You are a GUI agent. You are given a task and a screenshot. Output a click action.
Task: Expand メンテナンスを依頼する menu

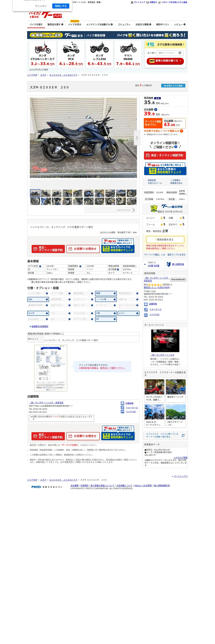[99, 25]
